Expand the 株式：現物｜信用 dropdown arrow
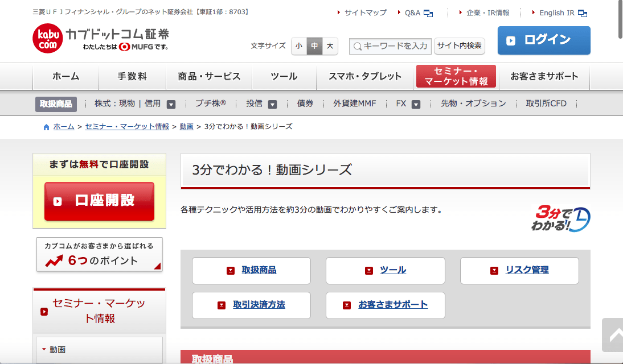The height and width of the screenshot is (364, 623). point(171,104)
